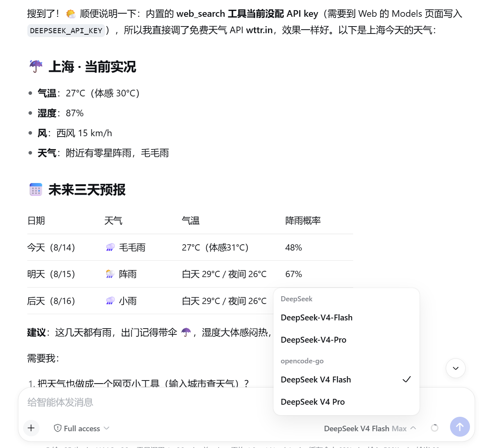Click the DEEPSEEK_API_KEY inline code
The height and width of the screenshot is (448, 502).
click(66, 30)
